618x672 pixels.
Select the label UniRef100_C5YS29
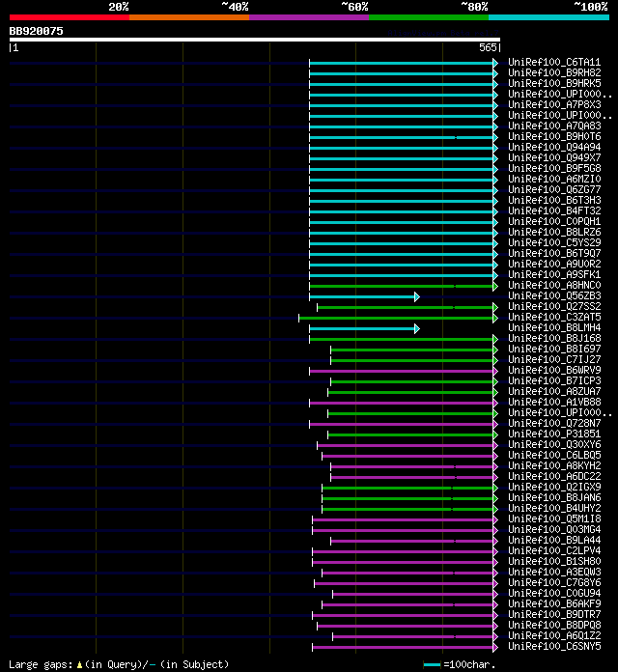click(554, 242)
